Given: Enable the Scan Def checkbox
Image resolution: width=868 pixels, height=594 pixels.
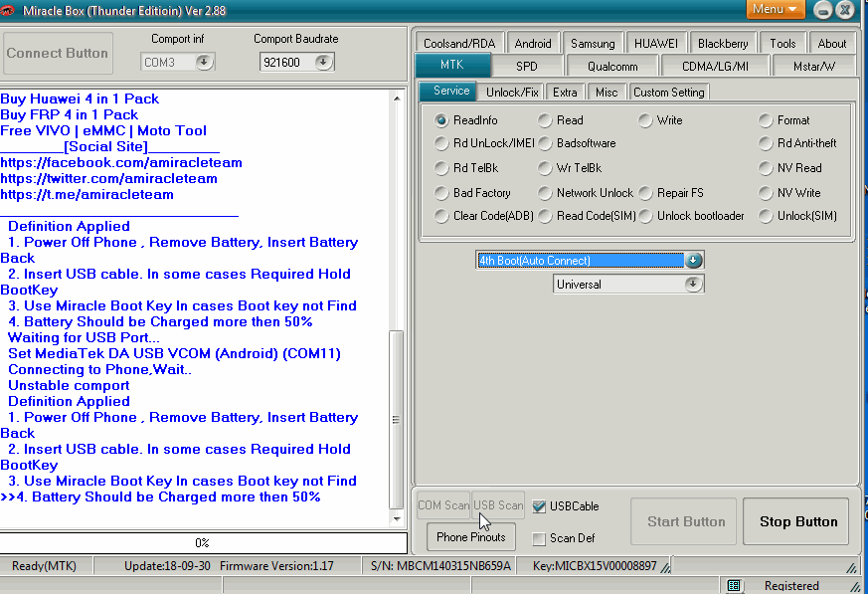Looking at the screenshot, I should tap(539, 538).
